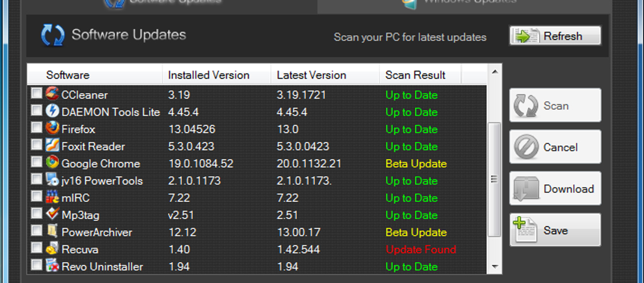The height and width of the screenshot is (283, 644).
Task: Click the Revo Uninstaller icon
Action: click(52, 265)
